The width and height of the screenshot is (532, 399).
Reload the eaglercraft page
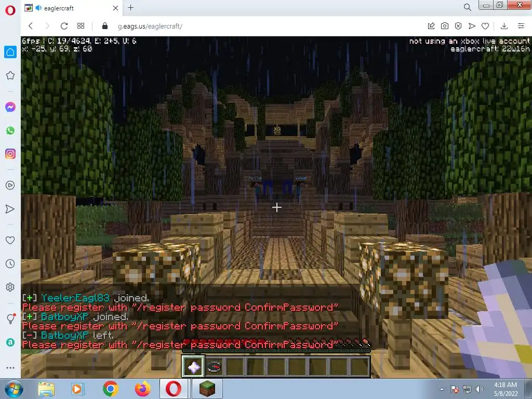point(64,26)
